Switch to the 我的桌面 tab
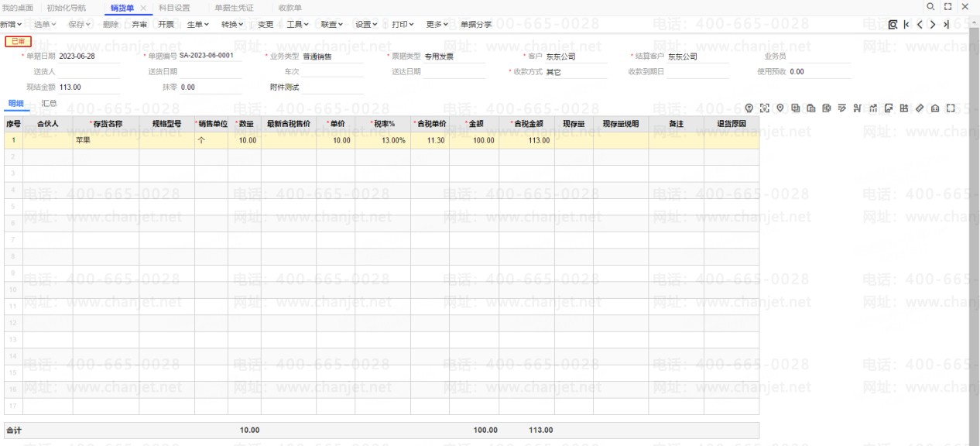The width and height of the screenshot is (980, 446). pos(18,8)
